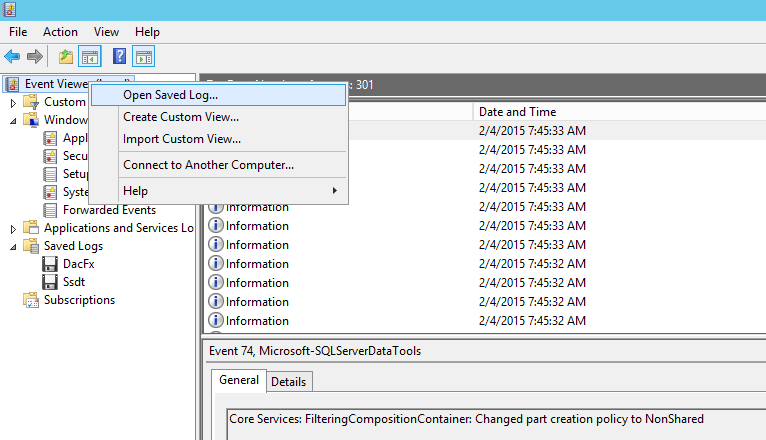Choose Connect to Another Computer...

coord(218,165)
